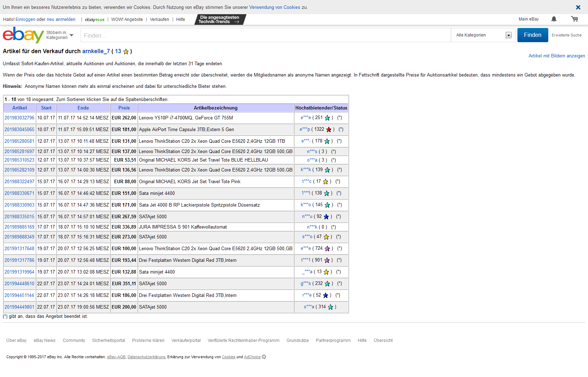Open seller feedback score 13
This screenshot has height=377, width=588.
118,51
